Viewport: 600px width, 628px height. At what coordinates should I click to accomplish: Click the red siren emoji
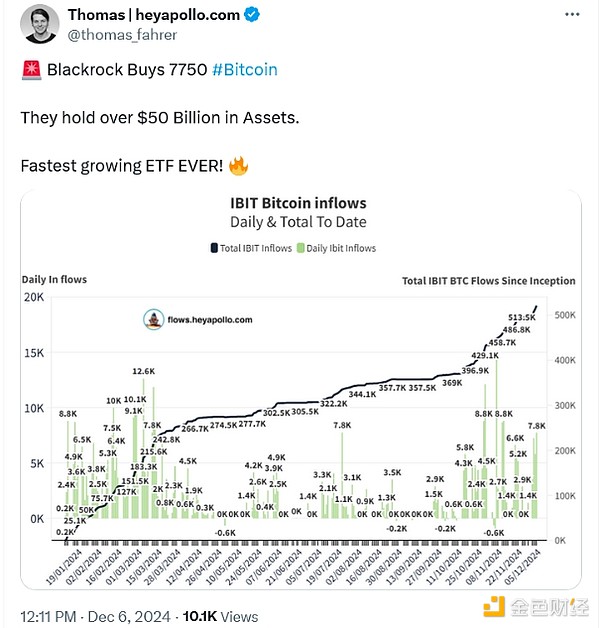point(29,70)
